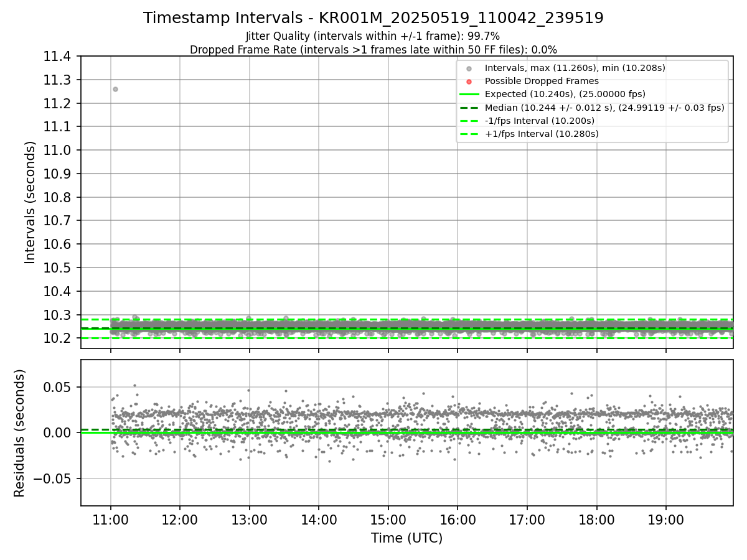This screenshot has height=560, width=747.
Task: Click the solid green line sample for Expected
Action: 469,95
